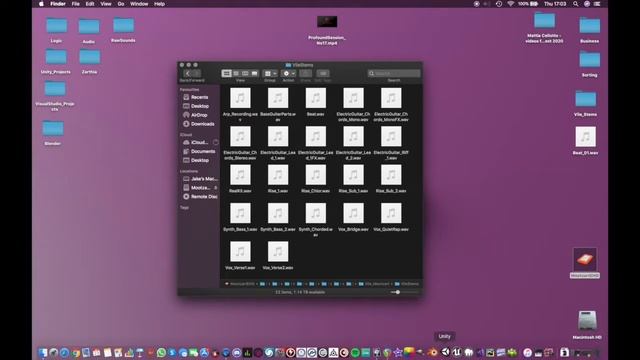This screenshot has height=360, width=640.
Task: Open the Group items dropdown
Action: pos(270,73)
